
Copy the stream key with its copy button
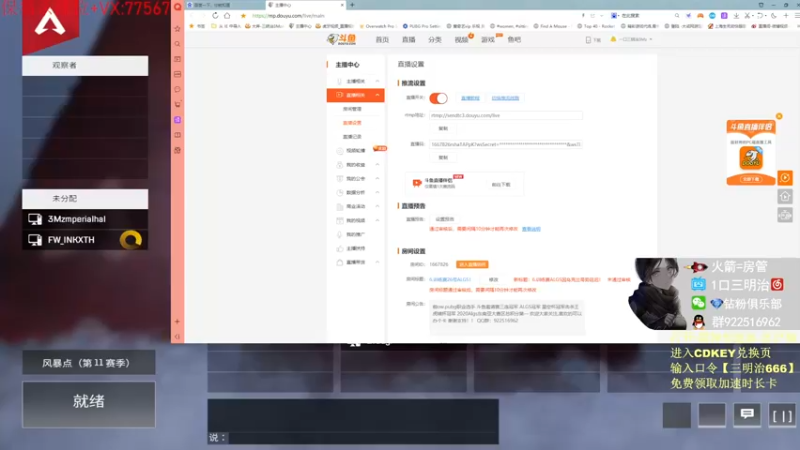[443, 158]
